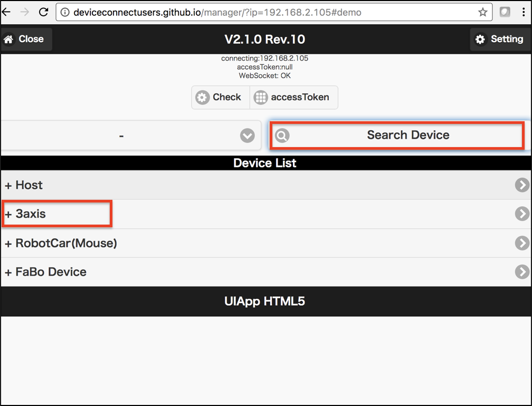The height and width of the screenshot is (406, 532).
Task: Bookmark this page with the star icon
Action: click(x=482, y=12)
